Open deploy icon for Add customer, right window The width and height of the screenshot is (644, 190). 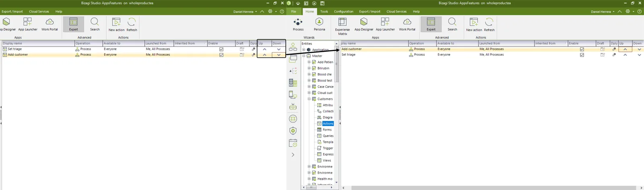(614, 49)
